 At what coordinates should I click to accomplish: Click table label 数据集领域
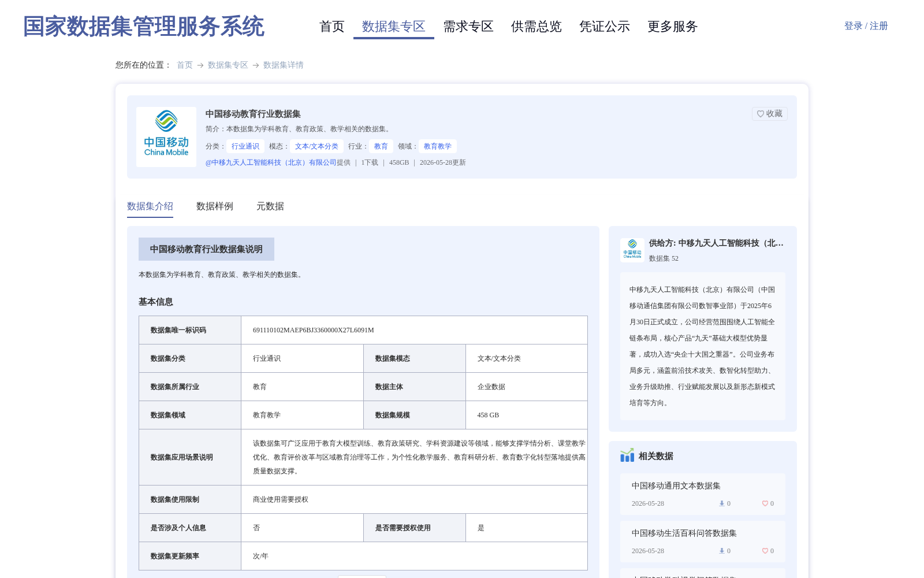click(x=168, y=415)
